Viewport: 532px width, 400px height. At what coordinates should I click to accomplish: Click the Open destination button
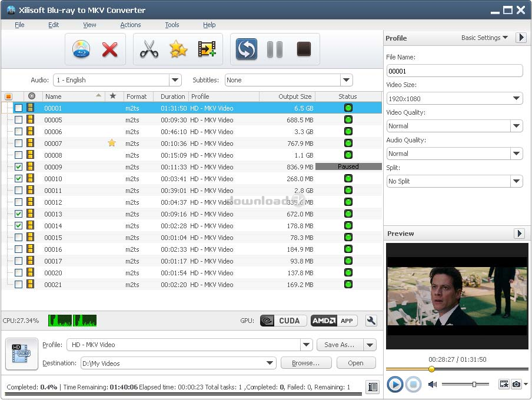pyautogui.click(x=356, y=363)
